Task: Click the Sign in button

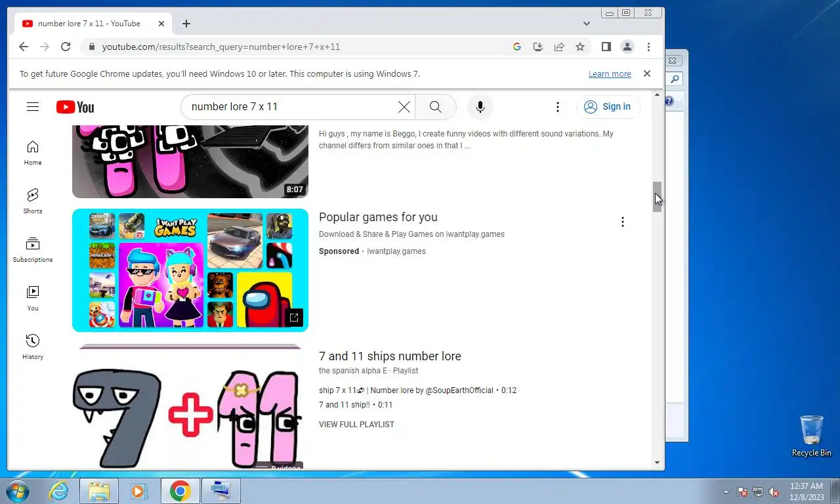Action: pos(608,107)
